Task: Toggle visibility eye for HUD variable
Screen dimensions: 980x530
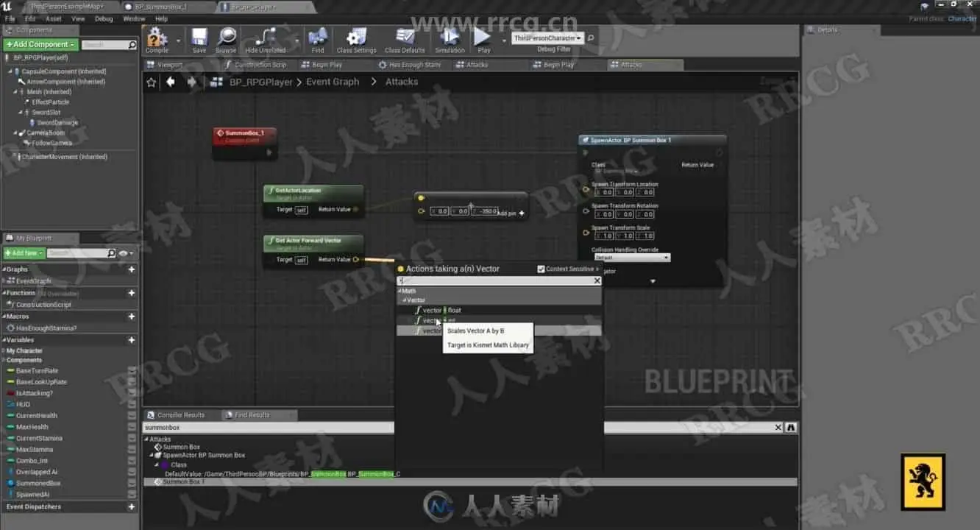Action: [132, 404]
